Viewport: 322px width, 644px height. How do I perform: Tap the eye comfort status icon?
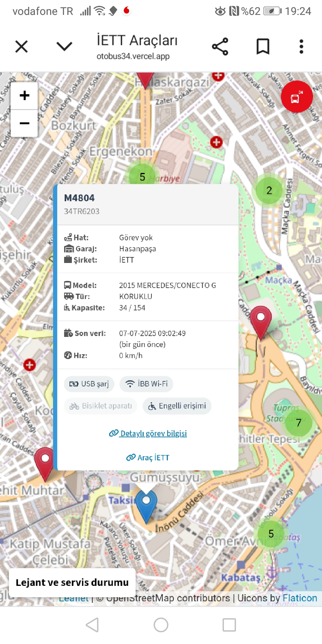(220, 11)
